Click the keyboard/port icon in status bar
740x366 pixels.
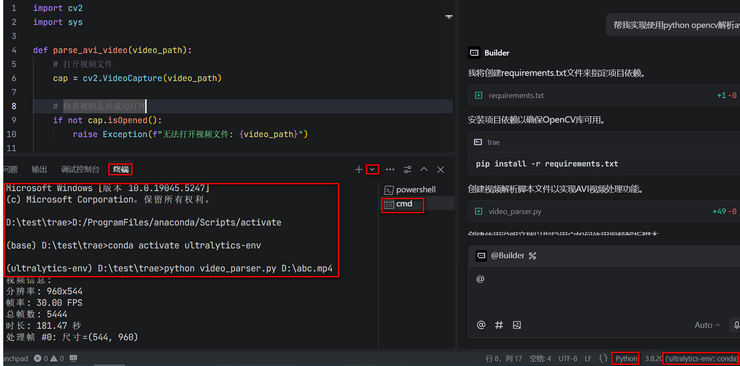pyautogui.click(x=73, y=358)
